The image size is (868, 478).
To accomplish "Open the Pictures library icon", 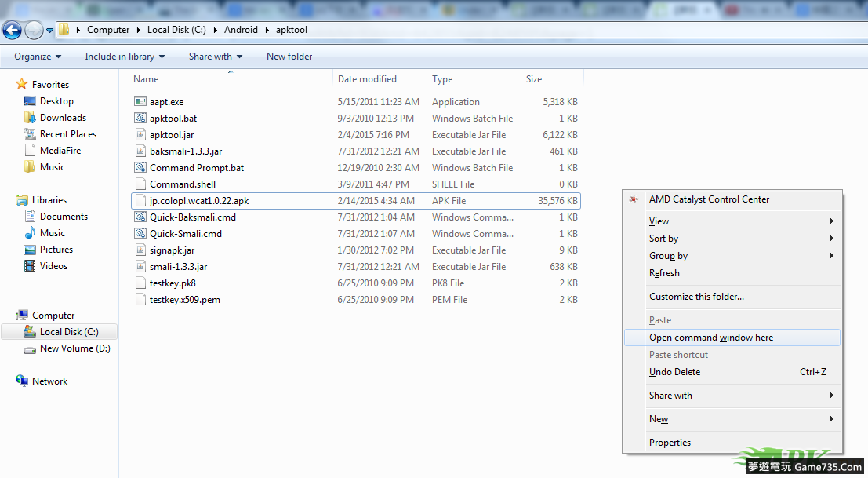I will pos(30,250).
